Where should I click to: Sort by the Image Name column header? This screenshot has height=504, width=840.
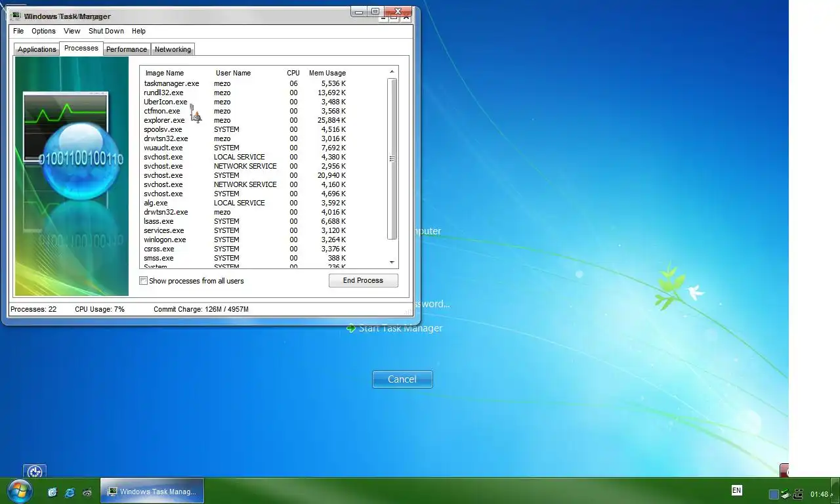point(165,73)
